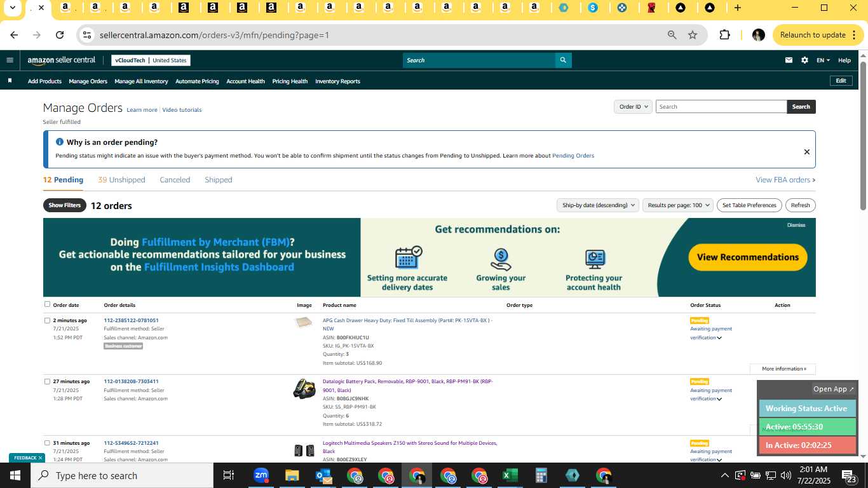The height and width of the screenshot is (488, 868).
Task: Open the Video tutorials link
Action: pos(182,110)
